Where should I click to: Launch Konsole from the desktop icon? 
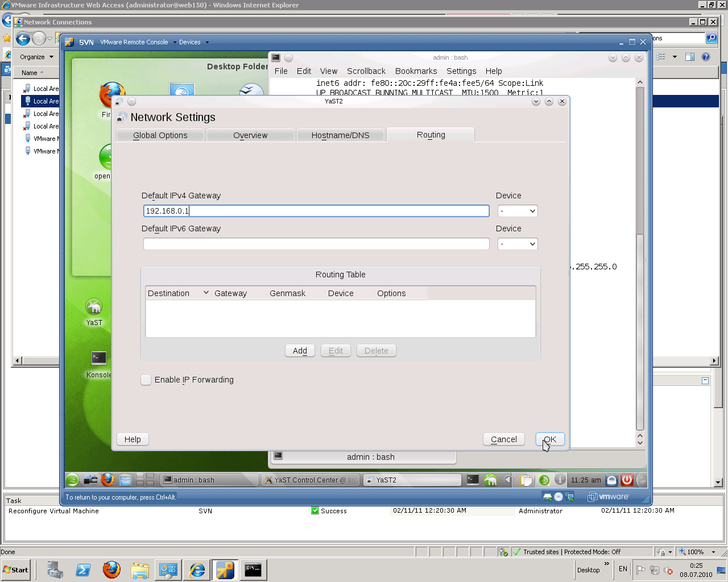(99, 364)
